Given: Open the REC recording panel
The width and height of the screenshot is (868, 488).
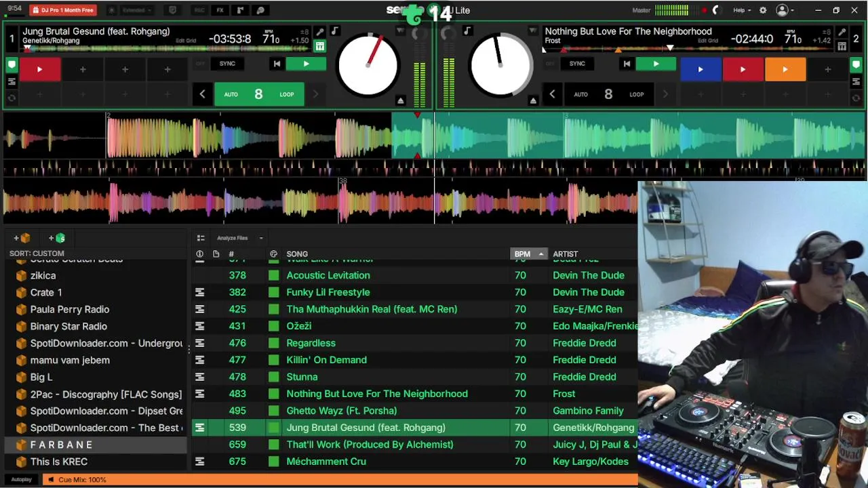Looking at the screenshot, I should coord(199,10).
